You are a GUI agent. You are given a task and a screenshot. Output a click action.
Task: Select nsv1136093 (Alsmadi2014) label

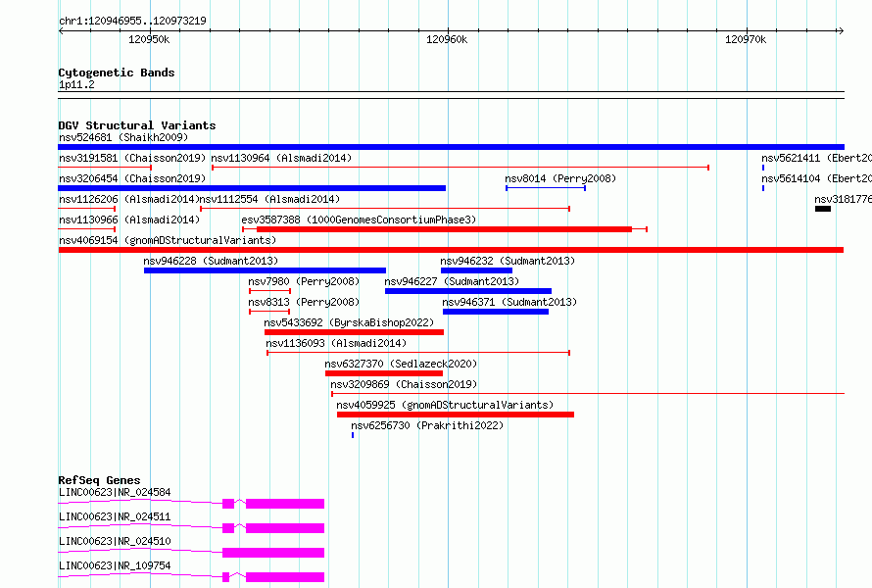(336, 343)
